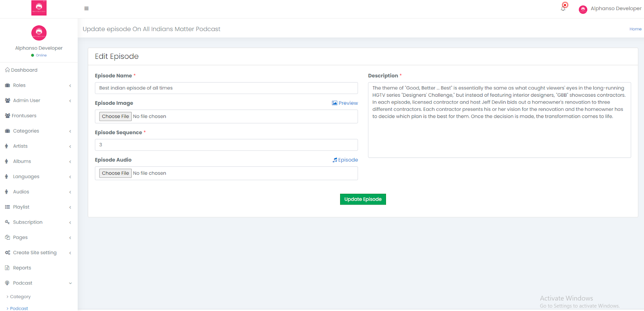Select the Category submenu under Podcast
Screen dimensions: 644x311
point(20,296)
